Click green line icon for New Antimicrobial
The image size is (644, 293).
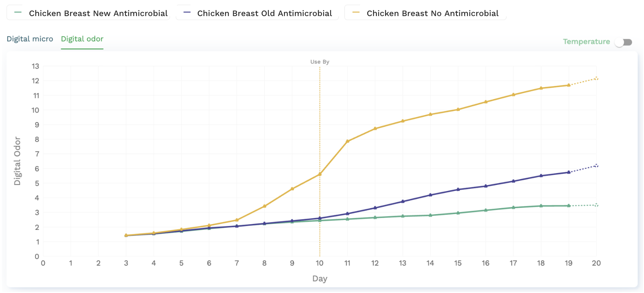pyautogui.click(x=18, y=13)
